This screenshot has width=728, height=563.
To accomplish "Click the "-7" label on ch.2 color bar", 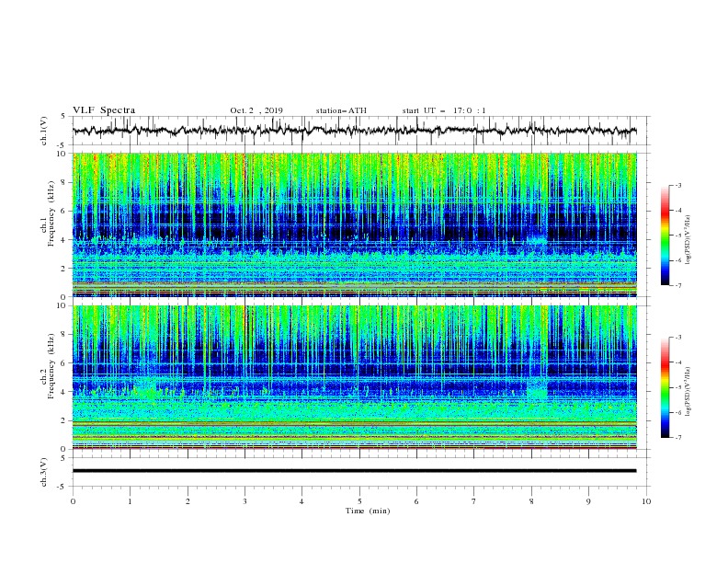I will (678, 438).
